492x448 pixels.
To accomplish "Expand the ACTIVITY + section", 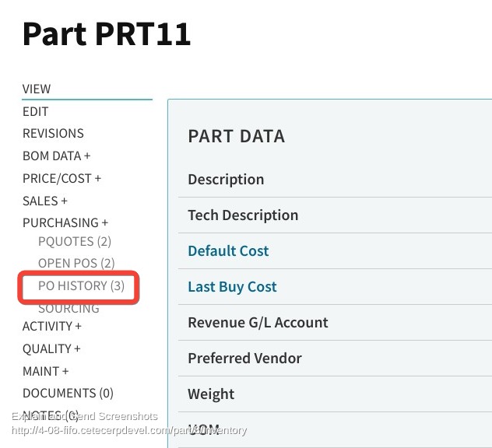I will pyautogui.click(x=52, y=327).
